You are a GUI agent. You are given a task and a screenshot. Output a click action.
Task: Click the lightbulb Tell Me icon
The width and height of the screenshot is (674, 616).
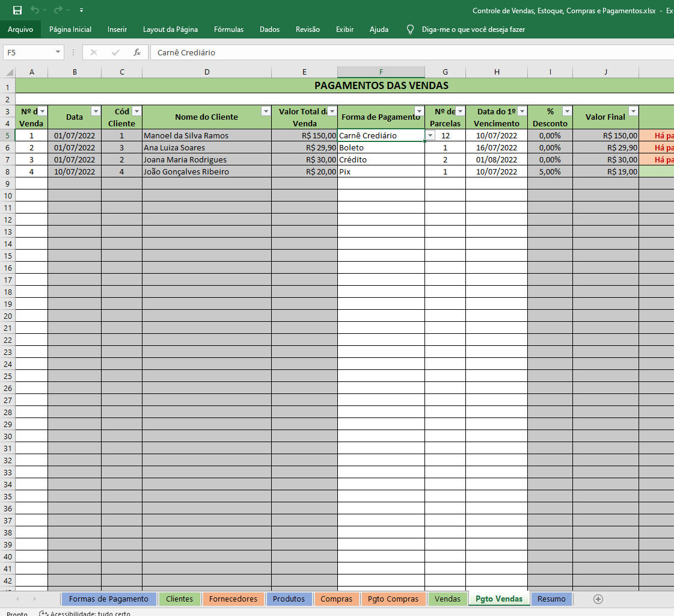tap(410, 29)
